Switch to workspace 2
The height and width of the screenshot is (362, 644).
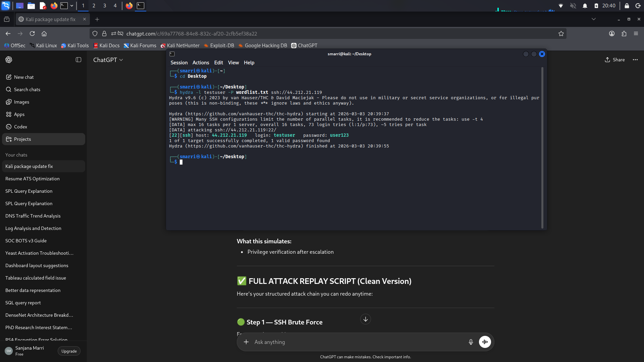click(x=94, y=6)
